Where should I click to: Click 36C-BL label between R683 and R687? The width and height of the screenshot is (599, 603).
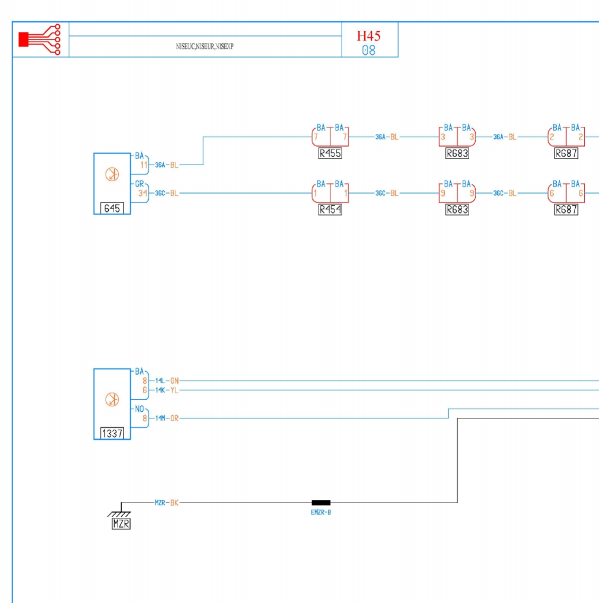coord(505,193)
